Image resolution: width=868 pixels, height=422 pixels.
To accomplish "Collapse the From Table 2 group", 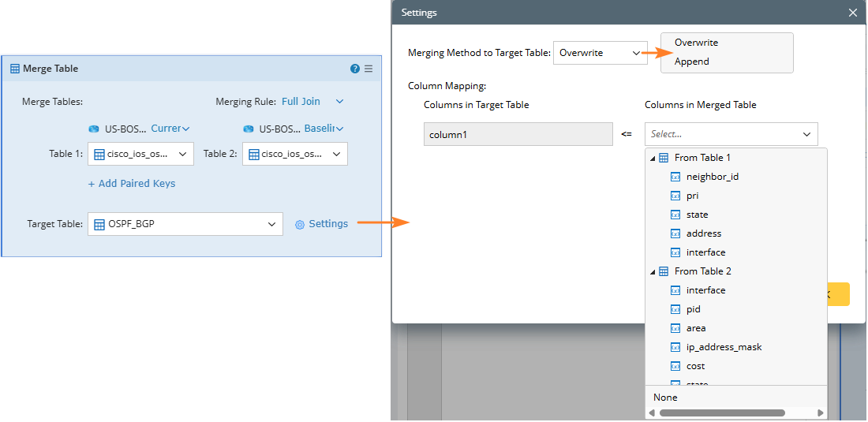I will click(x=653, y=271).
